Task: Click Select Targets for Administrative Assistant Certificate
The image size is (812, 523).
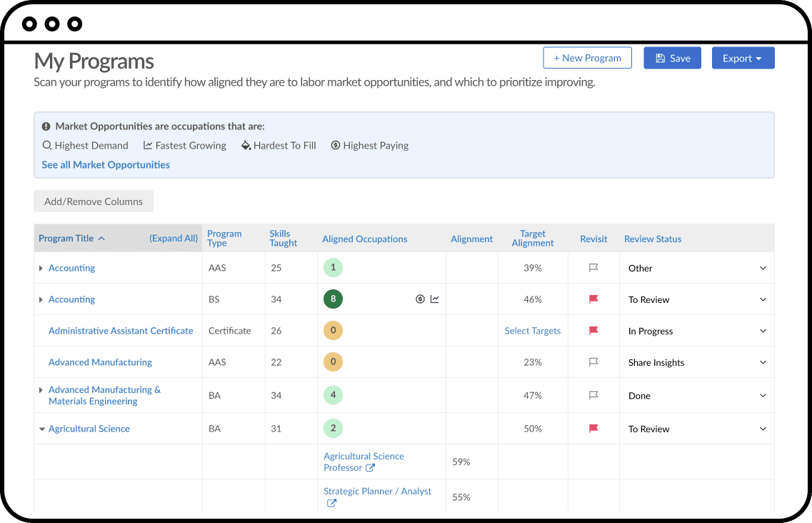Action: tap(533, 331)
